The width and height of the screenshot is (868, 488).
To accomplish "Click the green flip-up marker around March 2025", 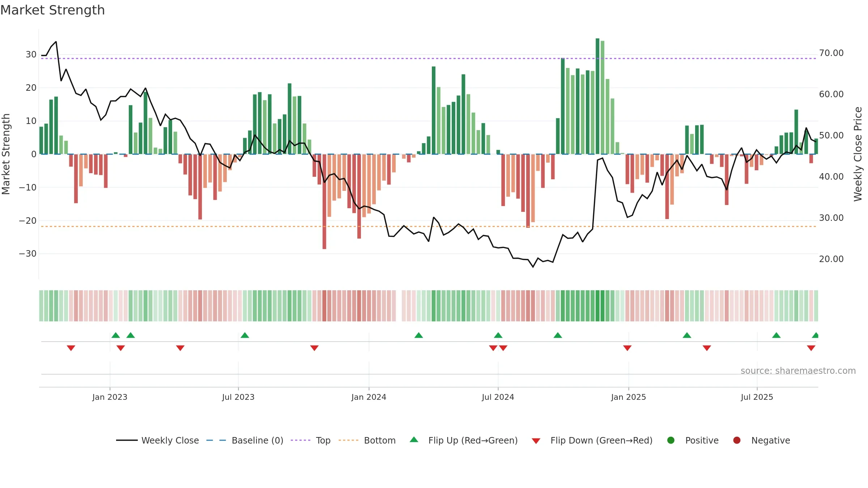I will point(687,335).
